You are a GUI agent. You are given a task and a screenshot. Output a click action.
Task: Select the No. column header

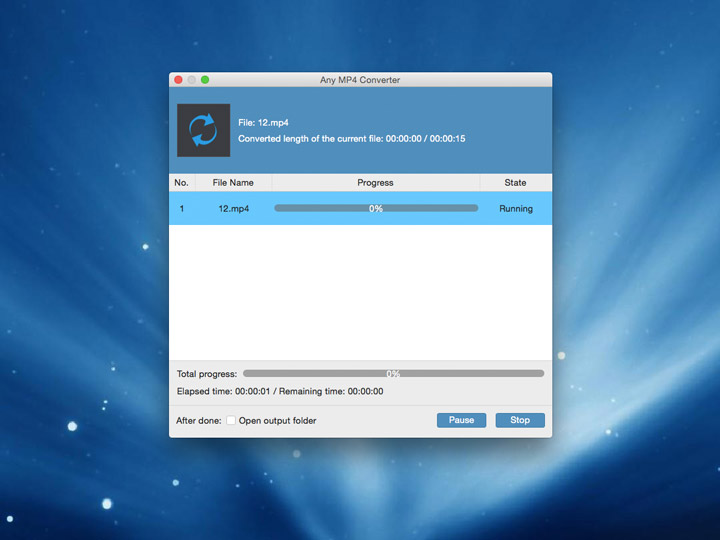click(x=182, y=183)
